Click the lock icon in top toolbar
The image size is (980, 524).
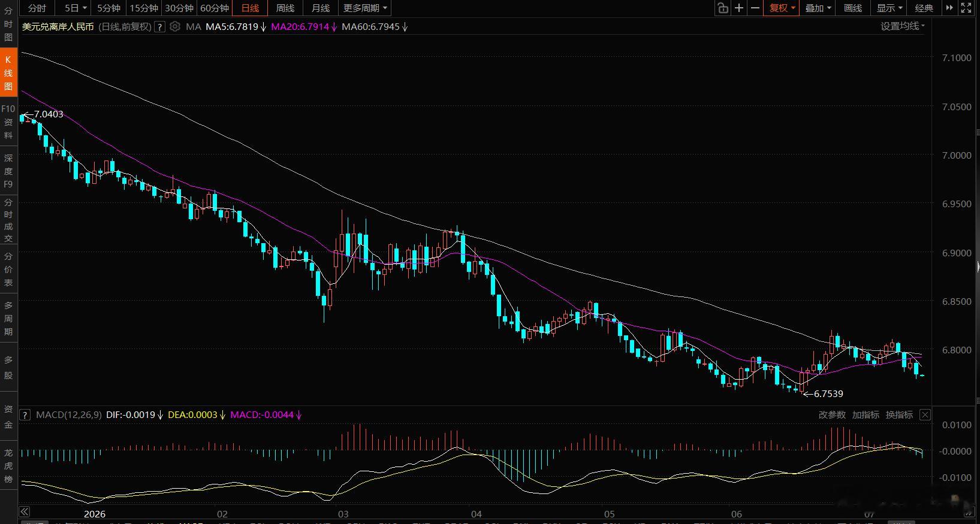723,8
